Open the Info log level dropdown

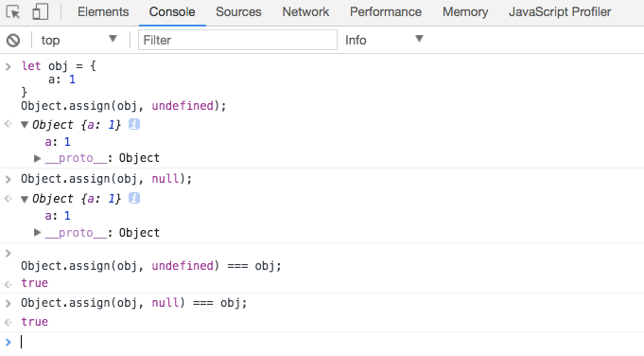pos(384,40)
